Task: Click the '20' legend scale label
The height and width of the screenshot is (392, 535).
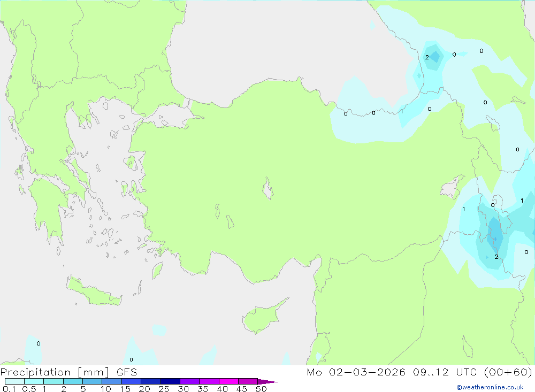Action: 144,389
